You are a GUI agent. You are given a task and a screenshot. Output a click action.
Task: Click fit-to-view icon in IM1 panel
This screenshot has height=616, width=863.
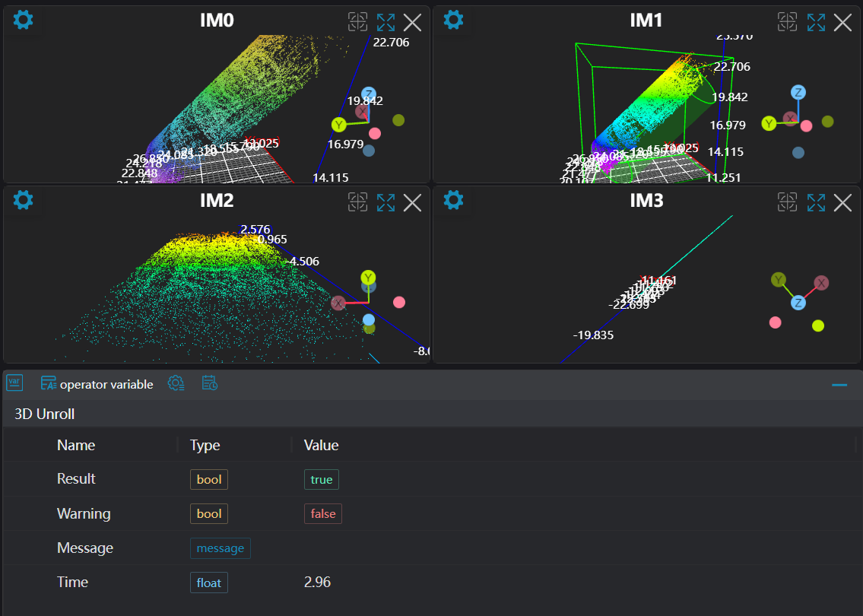pyautogui.click(x=787, y=22)
